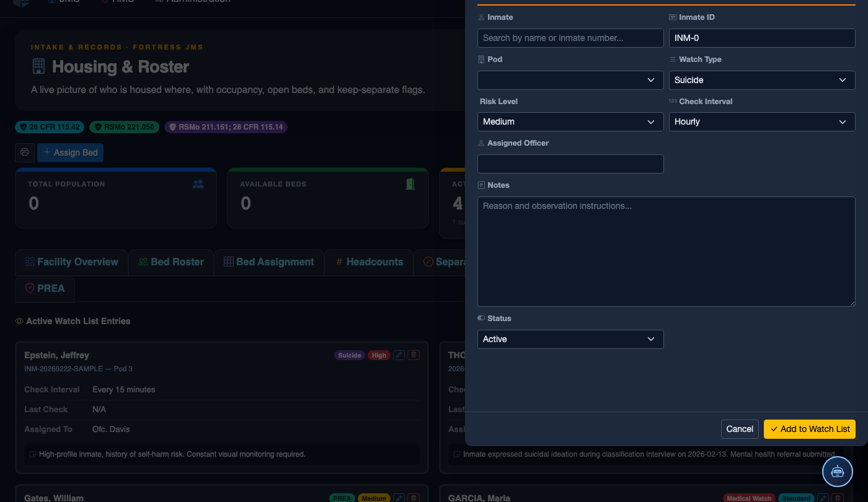Image resolution: width=868 pixels, height=502 pixels.
Task: Select the name "Epstein, Jeffrey"
Action: coord(56,355)
